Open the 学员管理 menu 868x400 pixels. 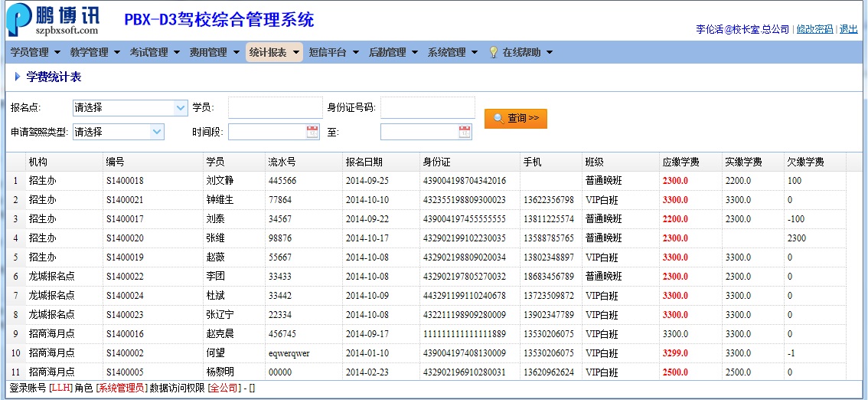(x=35, y=52)
